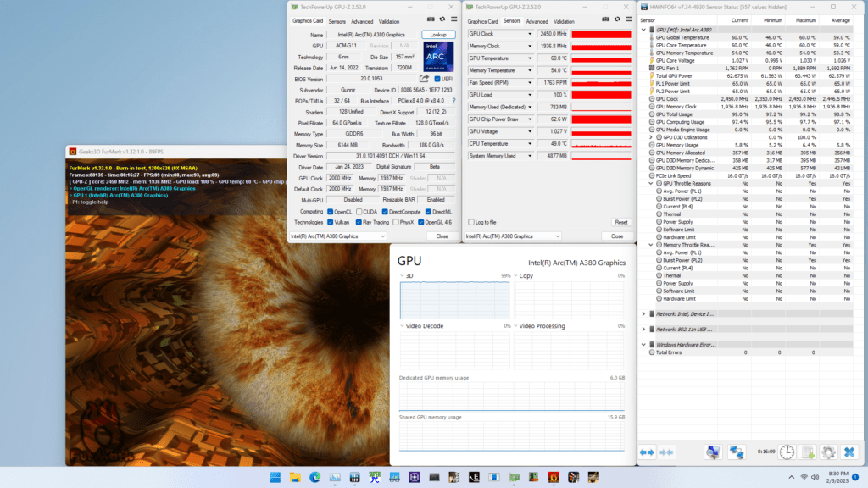Enable the Log to file checkbox

click(471, 222)
